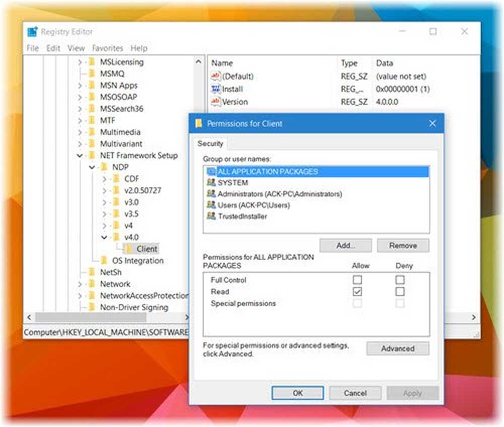The height and width of the screenshot is (427, 504).
Task: Click the folder icon in Permissions dialog title
Action: point(199,123)
